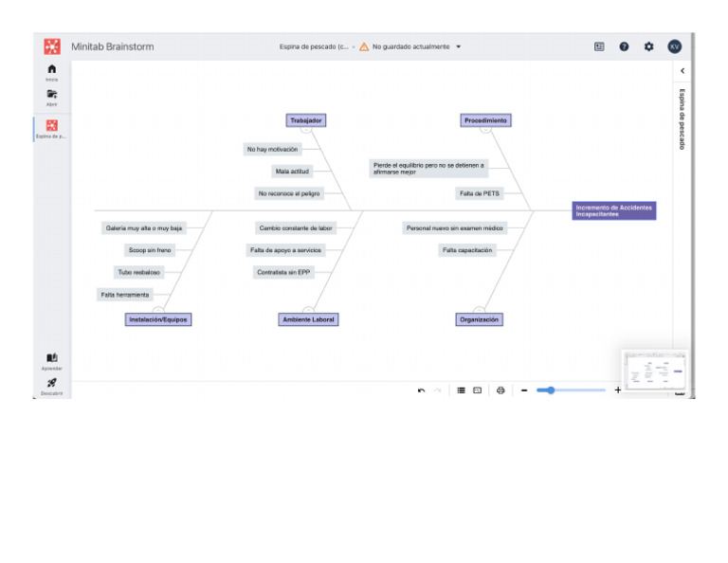This screenshot has height=563, width=728.
Task: Click the Minitab Brainstorm logo icon
Action: pos(52,46)
